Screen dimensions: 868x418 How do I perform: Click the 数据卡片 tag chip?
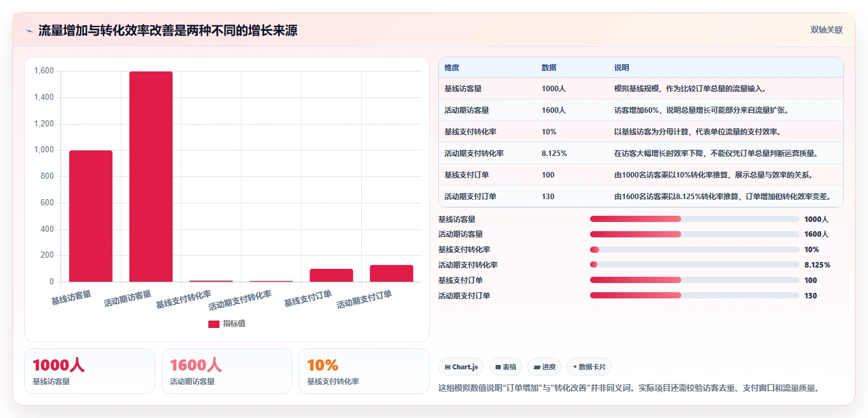coord(589,367)
